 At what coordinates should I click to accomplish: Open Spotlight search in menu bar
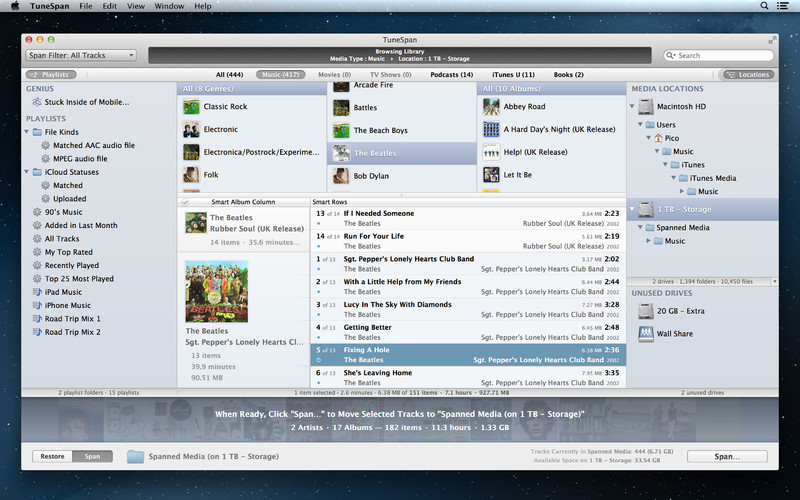[x=764, y=6]
